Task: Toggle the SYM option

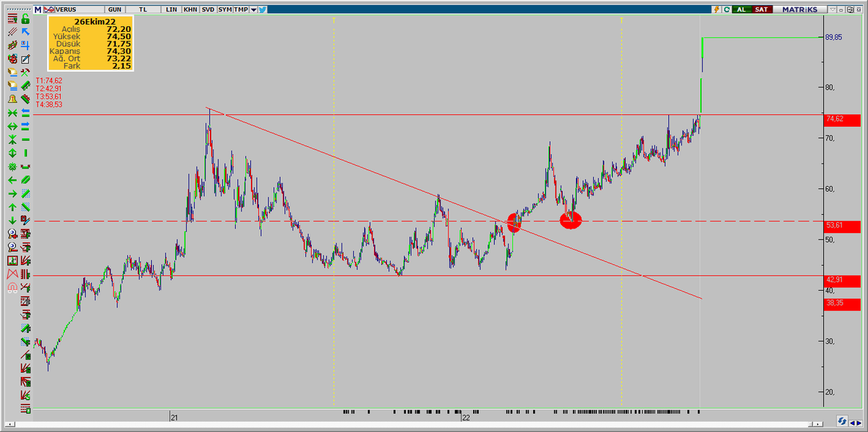Action: [225, 9]
